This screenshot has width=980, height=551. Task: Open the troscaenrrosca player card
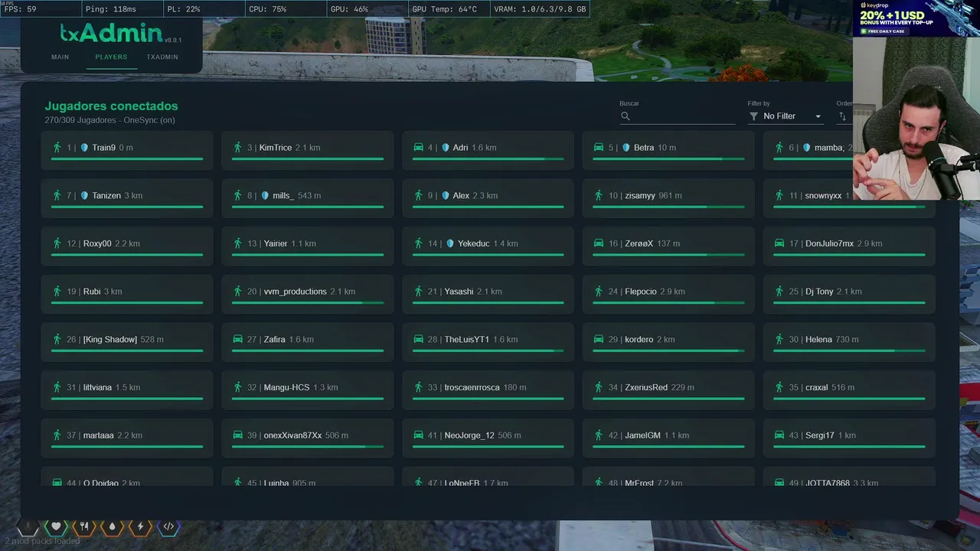click(x=488, y=390)
